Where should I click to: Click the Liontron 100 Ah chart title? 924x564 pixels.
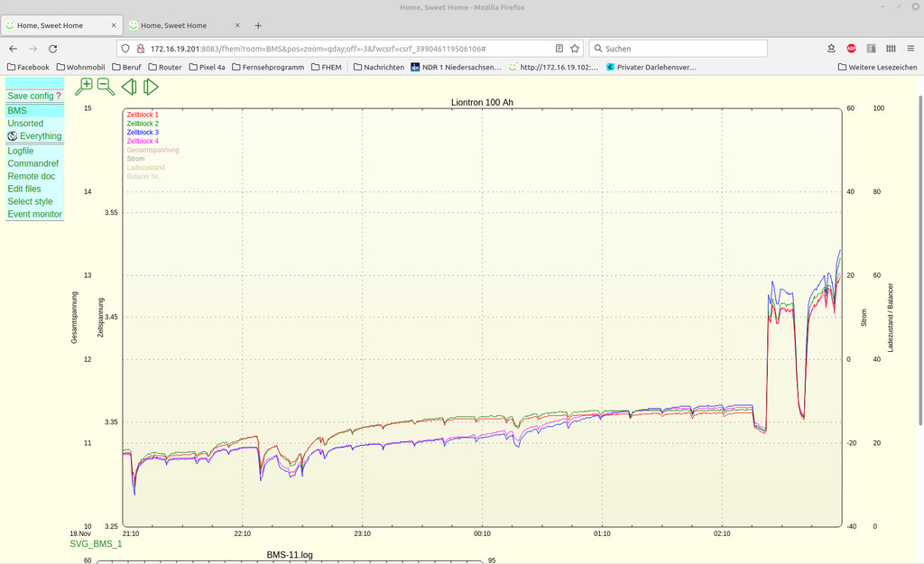[482, 103]
